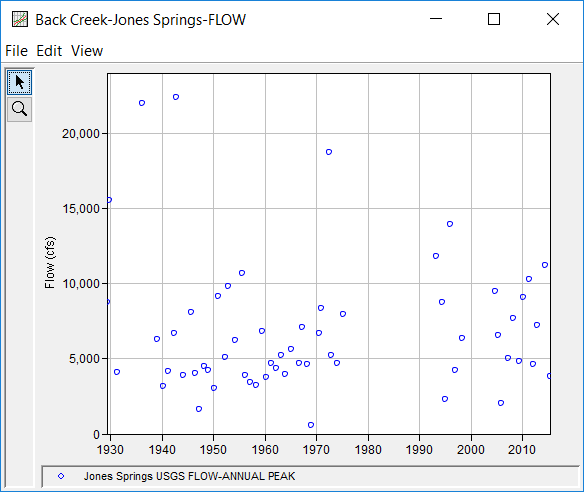The height and width of the screenshot is (492, 584).
Task: Click the window title Back Creek-Jones Springs-FLOW
Action: click(140, 20)
